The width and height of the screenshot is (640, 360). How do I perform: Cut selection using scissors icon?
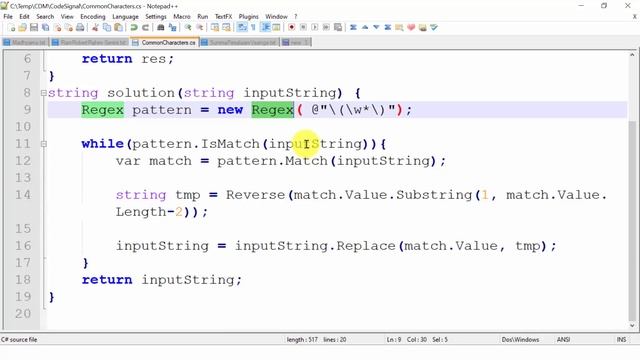(x=95, y=28)
